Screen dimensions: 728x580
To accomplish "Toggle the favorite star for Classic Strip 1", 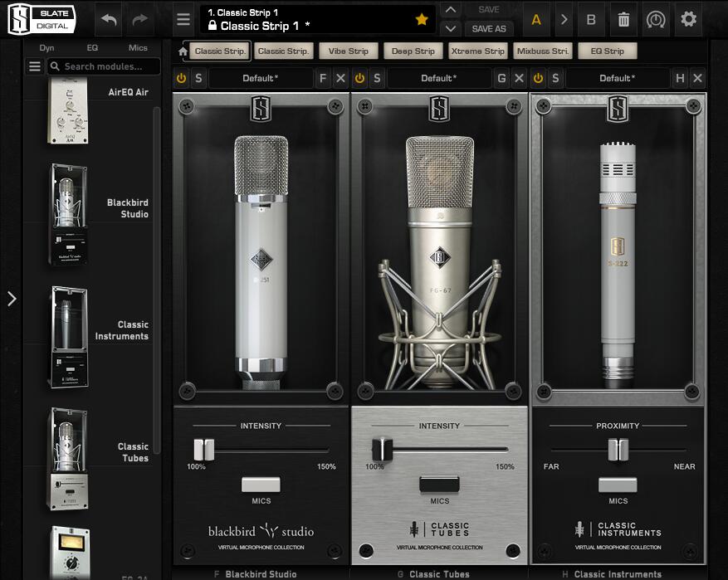I will pos(422,19).
